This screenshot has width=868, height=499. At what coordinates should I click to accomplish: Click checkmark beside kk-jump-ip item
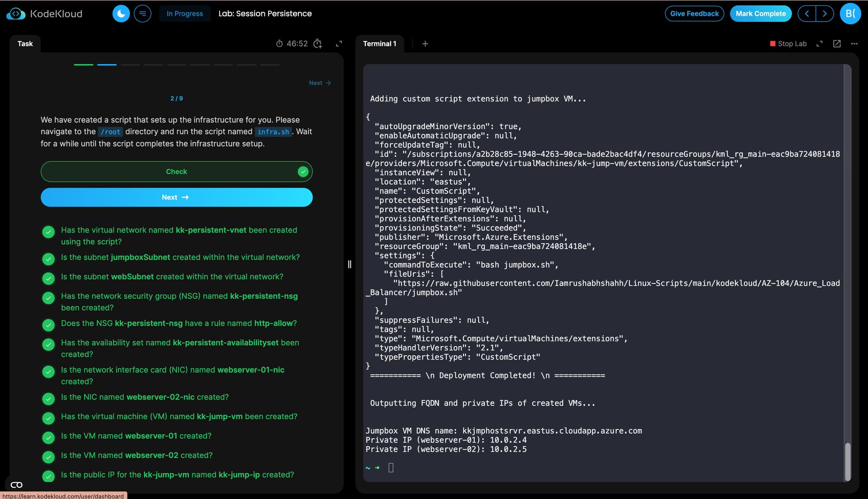[48, 476]
